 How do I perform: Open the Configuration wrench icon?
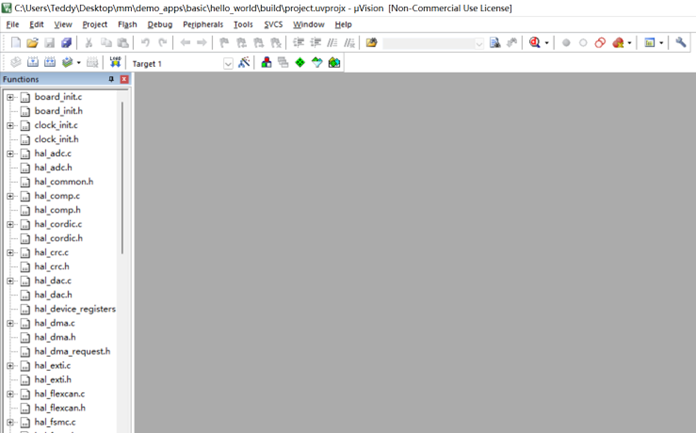click(x=681, y=43)
